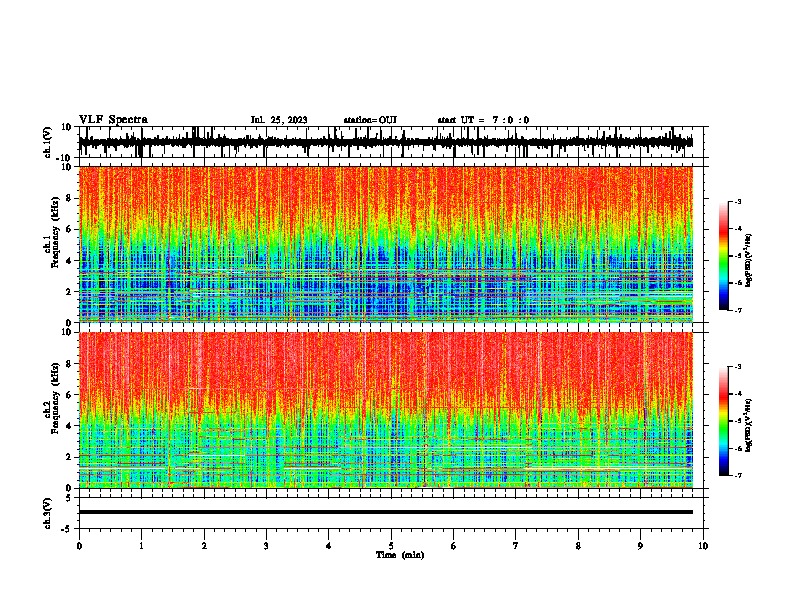Image resolution: width=792 pixels, height=612 pixels.
Task: Click time axis tick label "3"
Action: (x=266, y=546)
